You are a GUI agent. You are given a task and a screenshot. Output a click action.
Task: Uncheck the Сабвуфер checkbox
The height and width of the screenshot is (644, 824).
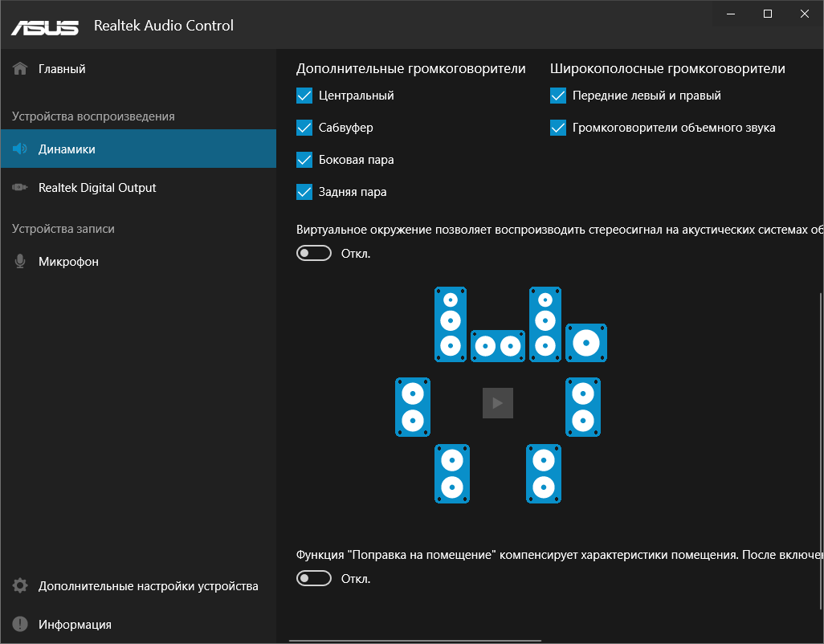(x=304, y=128)
